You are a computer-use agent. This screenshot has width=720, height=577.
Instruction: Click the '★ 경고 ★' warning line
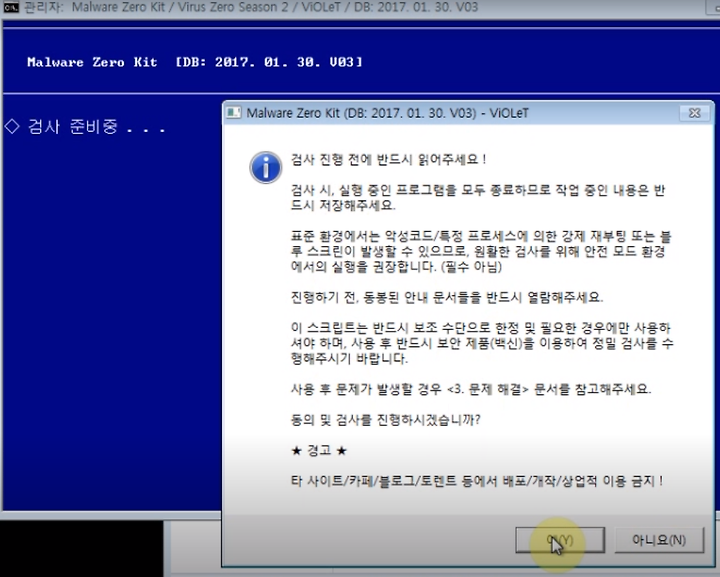319,450
